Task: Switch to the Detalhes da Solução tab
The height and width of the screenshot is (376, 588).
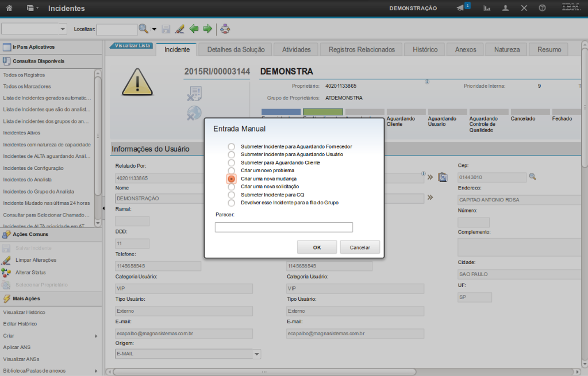Action: pyautogui.click(x=236, y=50)
